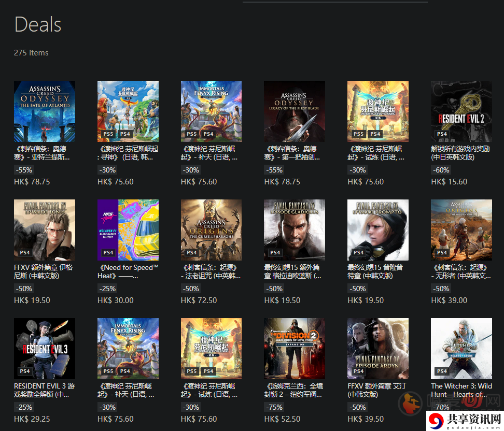The height and width of the screenshot is (431, 504).
Task: Select Assassin's Creed Origins The Hidden Ones cover
Action: pos(461,230)
